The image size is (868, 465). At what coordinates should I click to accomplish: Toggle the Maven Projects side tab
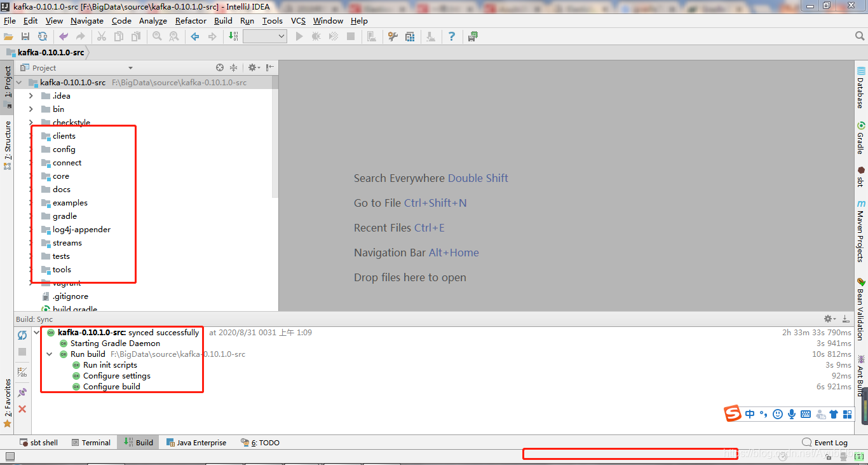pyautogui.click(x=861, y=231)
